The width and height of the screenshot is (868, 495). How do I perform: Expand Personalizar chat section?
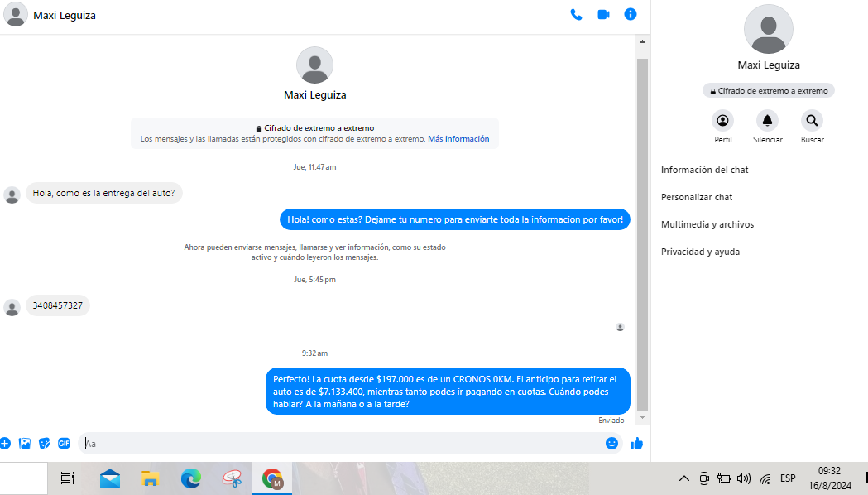[x=697, y=197]
